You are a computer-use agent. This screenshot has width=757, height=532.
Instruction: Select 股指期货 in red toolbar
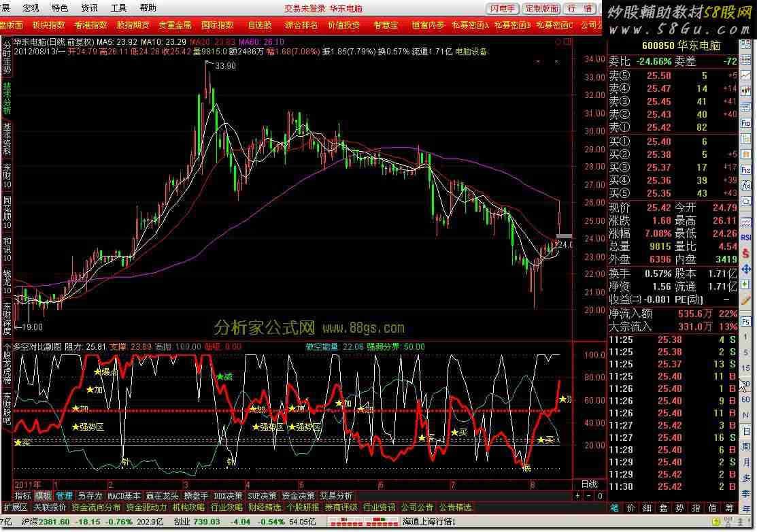point(133,25)
